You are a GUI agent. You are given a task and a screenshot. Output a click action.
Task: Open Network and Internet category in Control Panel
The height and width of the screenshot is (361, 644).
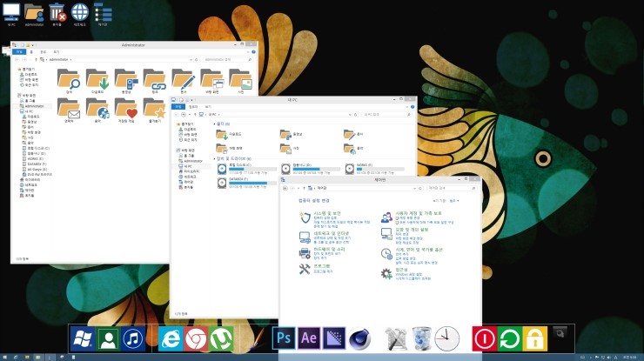point(331,233)
